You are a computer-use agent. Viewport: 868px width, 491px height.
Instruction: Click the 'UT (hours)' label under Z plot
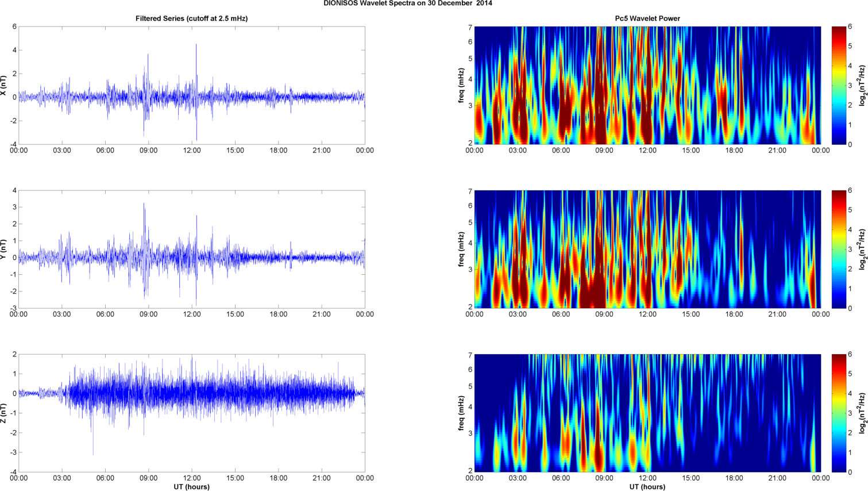tap(192, 486)
